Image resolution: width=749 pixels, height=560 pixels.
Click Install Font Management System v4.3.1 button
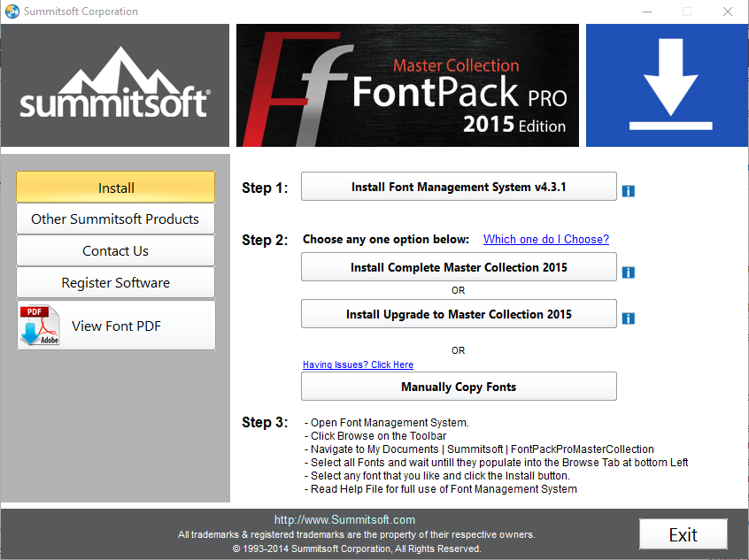pos(459,187)
